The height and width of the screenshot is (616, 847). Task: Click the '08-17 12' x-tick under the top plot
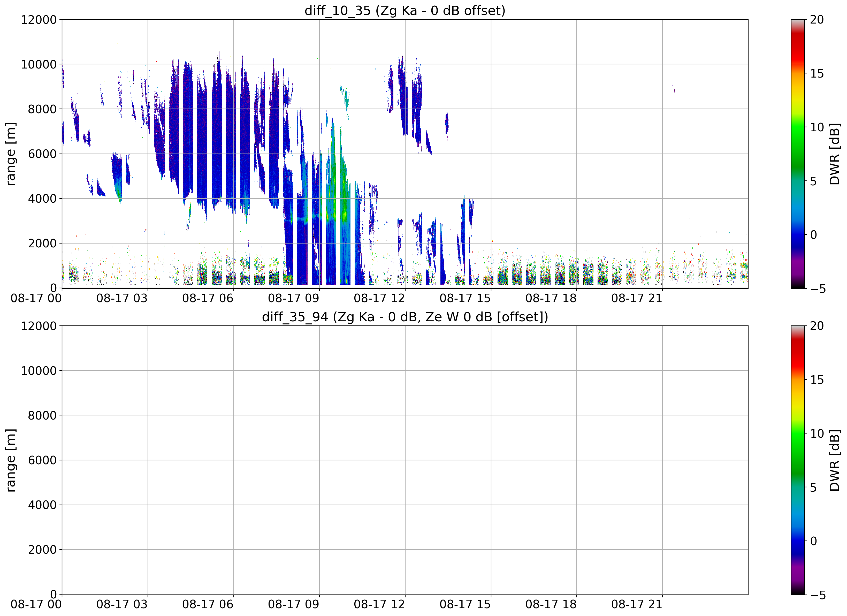pyautogui.click(x=379, y=298)
